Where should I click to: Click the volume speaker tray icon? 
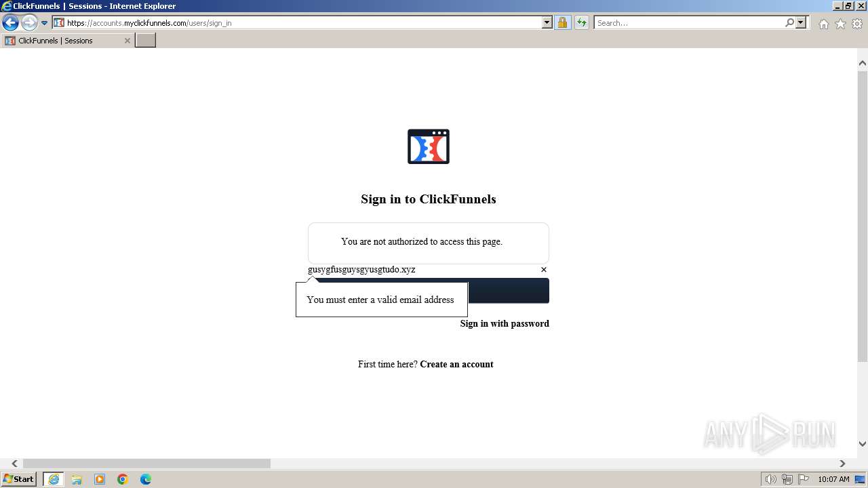click(x=770, y=479)
